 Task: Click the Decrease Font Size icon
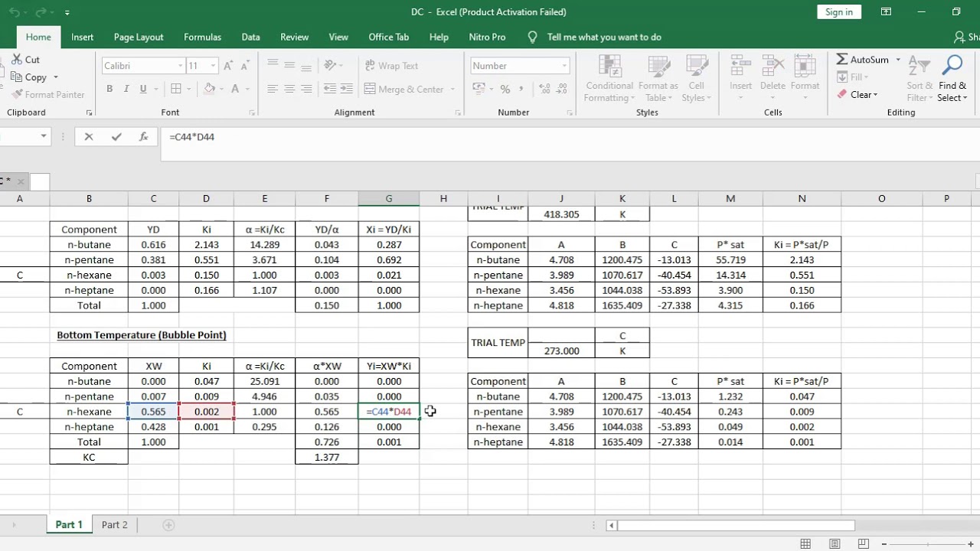[x=246, y=66]
